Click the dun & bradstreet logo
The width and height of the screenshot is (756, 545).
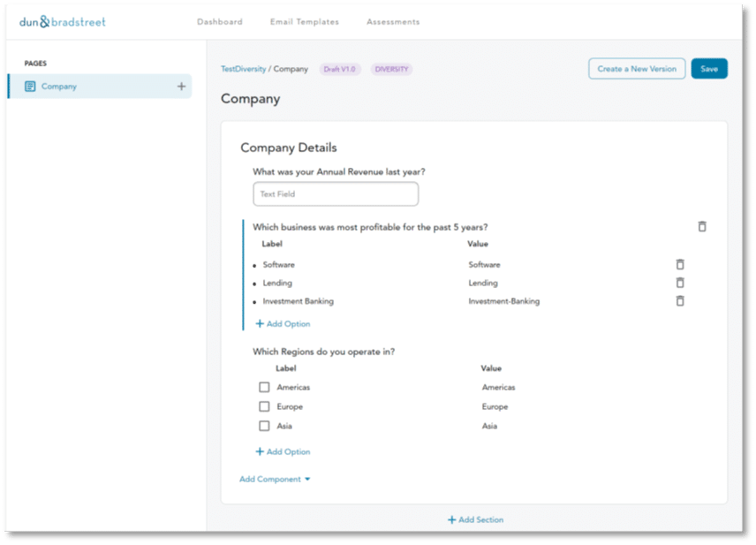(x=62, y=21)
